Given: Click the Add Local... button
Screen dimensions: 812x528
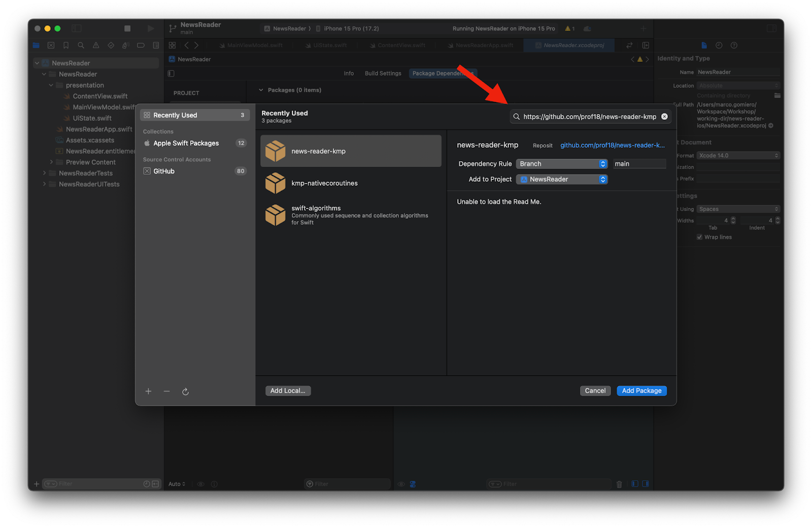Looking at the screenshot, I should point(288,391).
